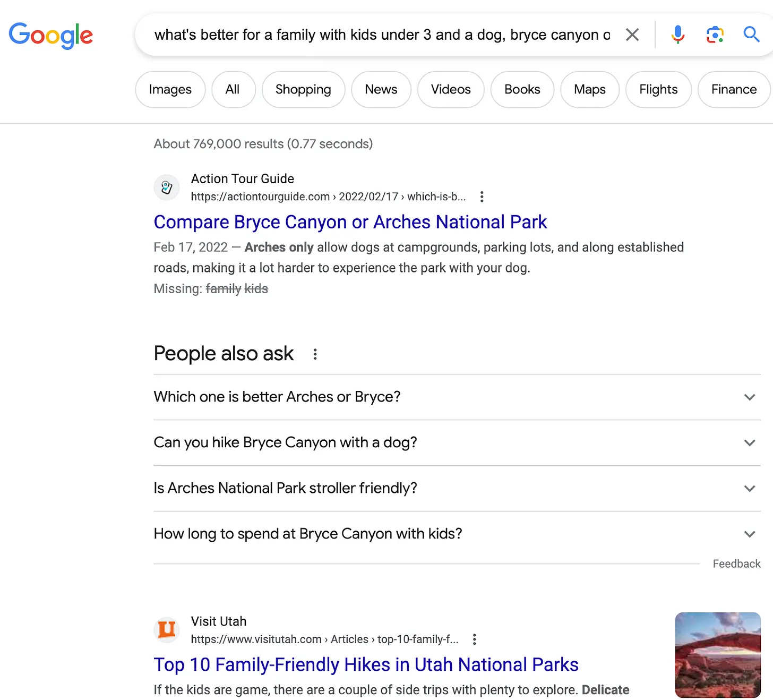Expand "How long to spend at Bryce Canyon" question
This screenshot has height=700, width=773.
click(749, 534)
